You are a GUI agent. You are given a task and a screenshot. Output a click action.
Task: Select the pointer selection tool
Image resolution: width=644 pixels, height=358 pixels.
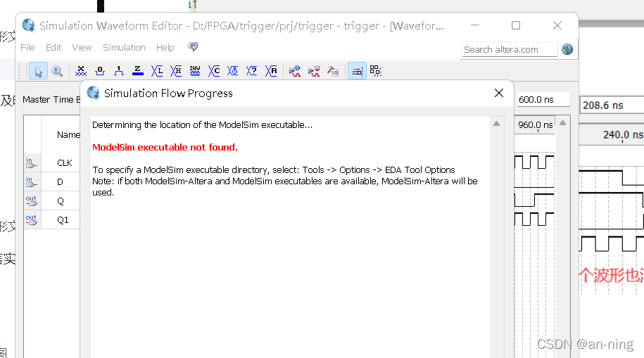point(38,72)
